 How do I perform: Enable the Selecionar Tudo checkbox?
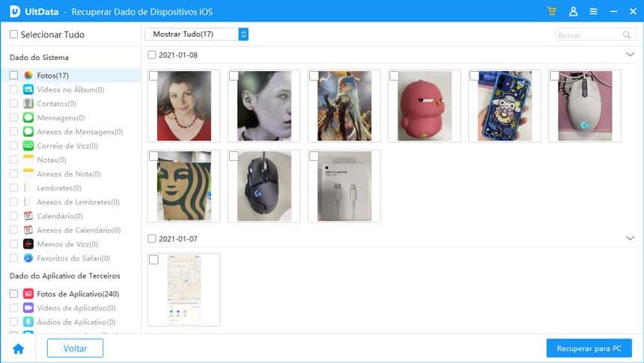click(x=13, y=34)
